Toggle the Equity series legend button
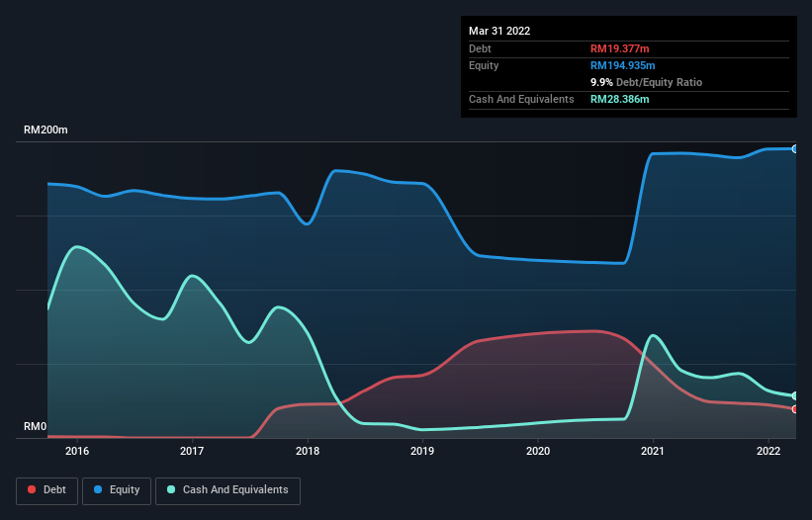Viewport: 812px width, 520px height. point(117,490)
